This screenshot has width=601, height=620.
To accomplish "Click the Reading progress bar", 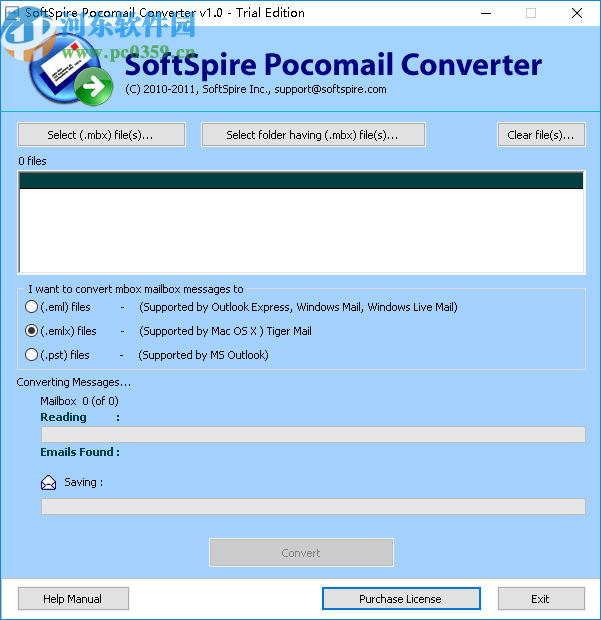I will pyautogui.click(x=313, y=435).
